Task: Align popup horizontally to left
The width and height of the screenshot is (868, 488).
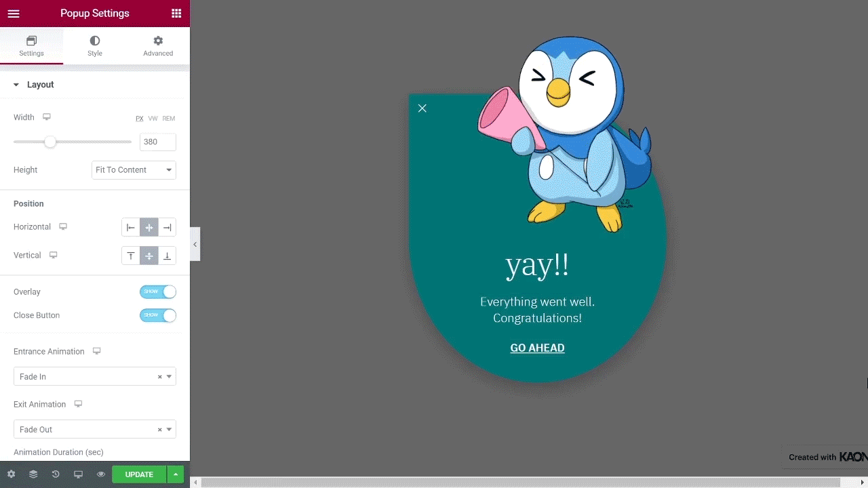Action: (x=131, y=227)
